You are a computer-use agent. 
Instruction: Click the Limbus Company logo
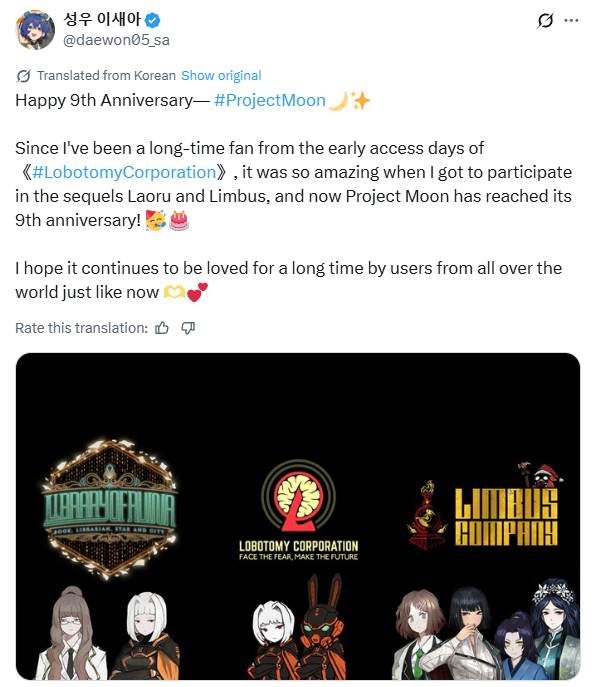484,508
